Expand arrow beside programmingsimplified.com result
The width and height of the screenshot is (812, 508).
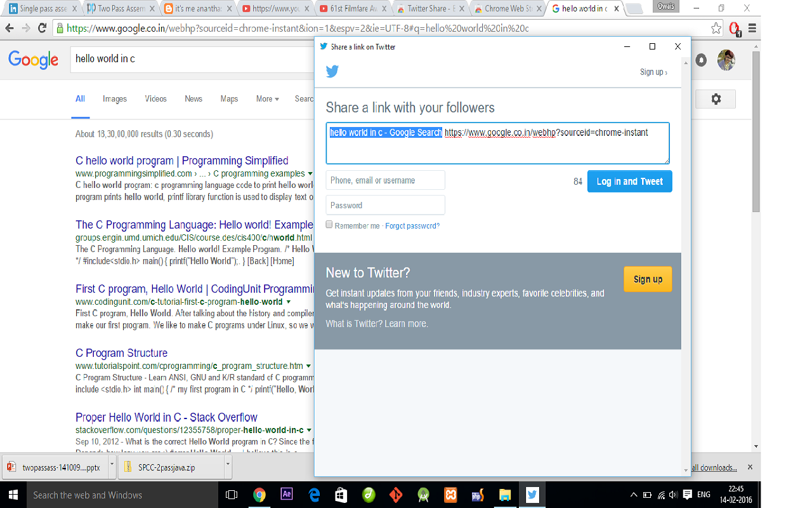[310, 173]
